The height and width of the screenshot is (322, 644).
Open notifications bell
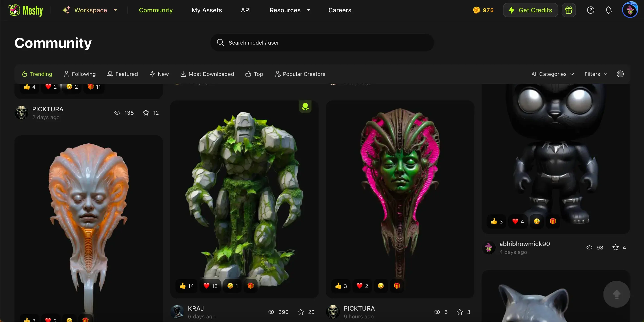(x=608, y=10)
